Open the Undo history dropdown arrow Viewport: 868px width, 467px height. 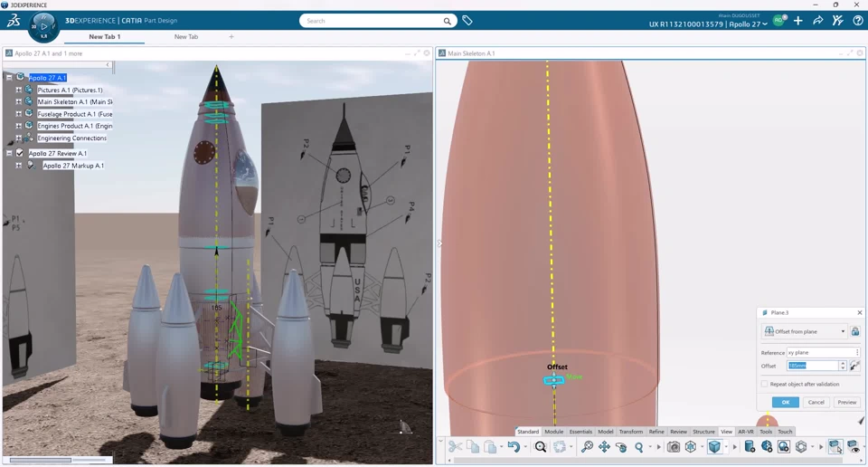524,447
